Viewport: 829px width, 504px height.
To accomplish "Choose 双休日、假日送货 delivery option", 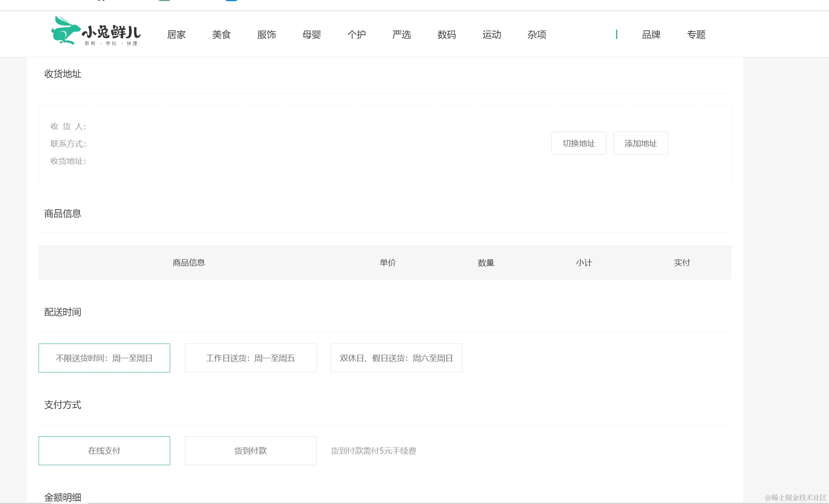I will (x=396, y=358).
